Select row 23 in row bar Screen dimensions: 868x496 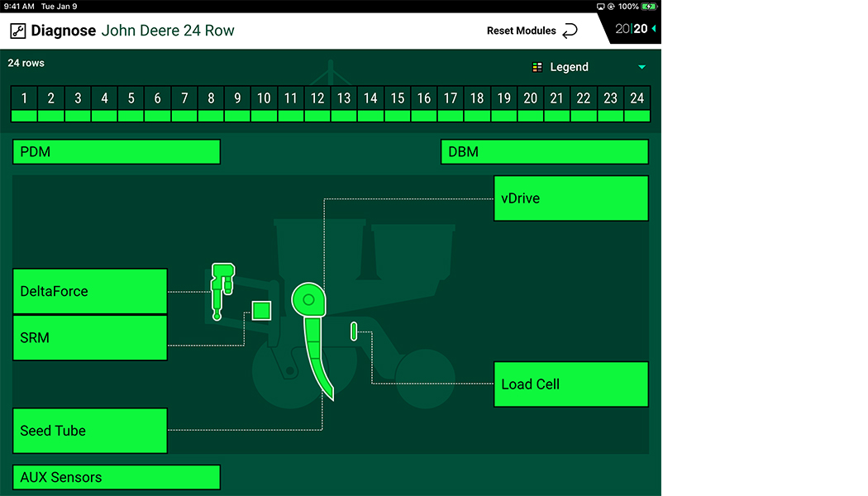pos(610,104)
